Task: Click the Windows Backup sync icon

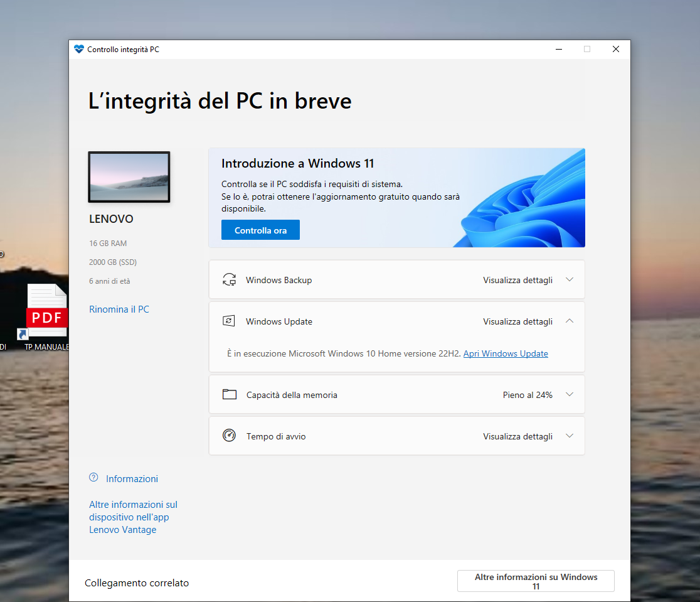Action: coord(229,280)
